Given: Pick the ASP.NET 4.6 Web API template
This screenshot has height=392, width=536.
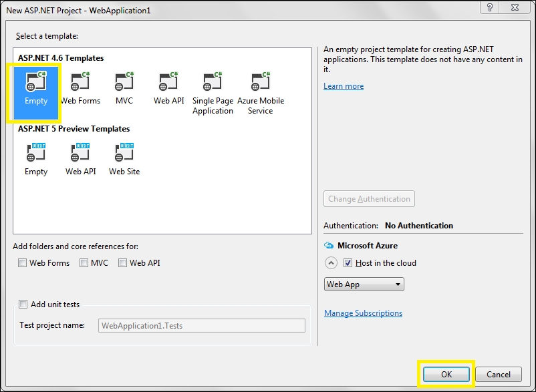Looking at the screenshot, I should click(168, 88).
